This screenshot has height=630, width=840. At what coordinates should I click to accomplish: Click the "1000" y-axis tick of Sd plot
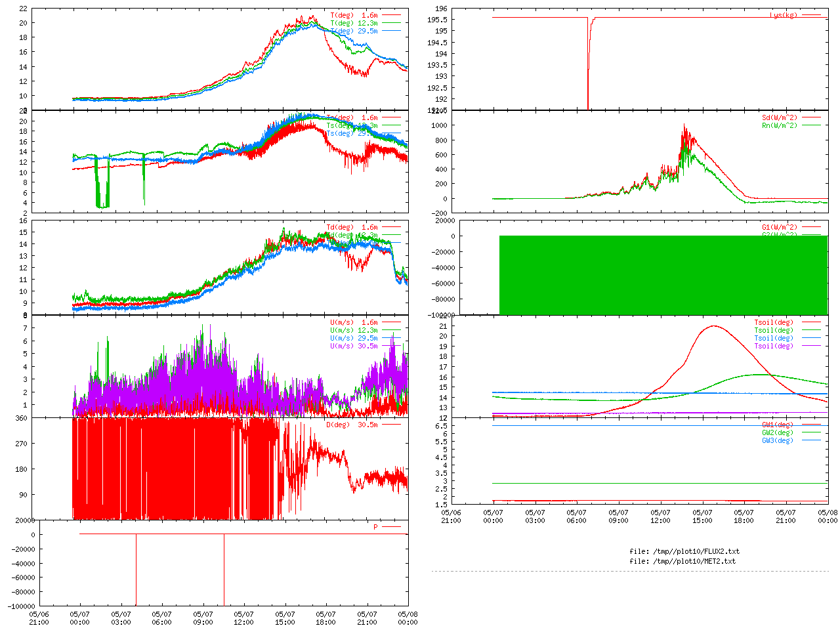click(x=440, y=126)
